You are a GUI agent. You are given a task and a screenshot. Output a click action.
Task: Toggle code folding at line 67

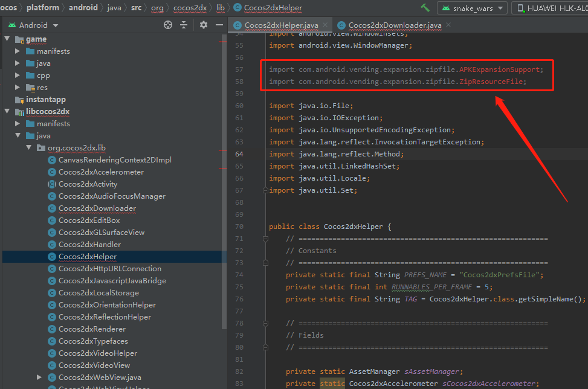(x=265, y=190)
